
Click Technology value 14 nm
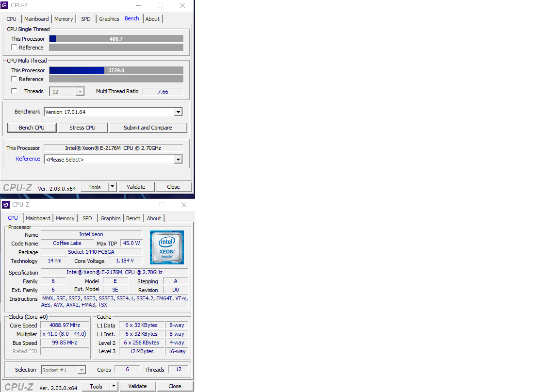coord(54,261)
